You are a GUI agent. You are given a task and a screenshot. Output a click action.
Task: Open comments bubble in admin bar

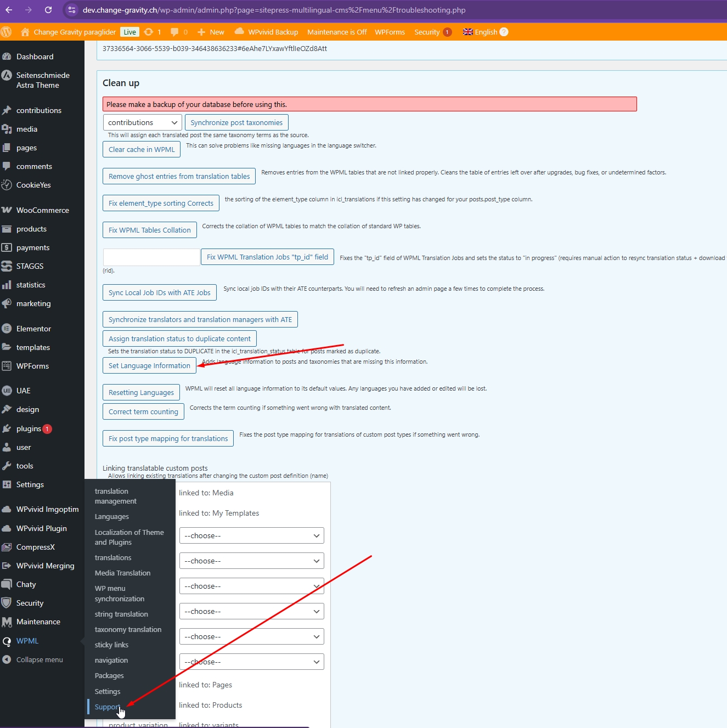[x=179, y=32]
